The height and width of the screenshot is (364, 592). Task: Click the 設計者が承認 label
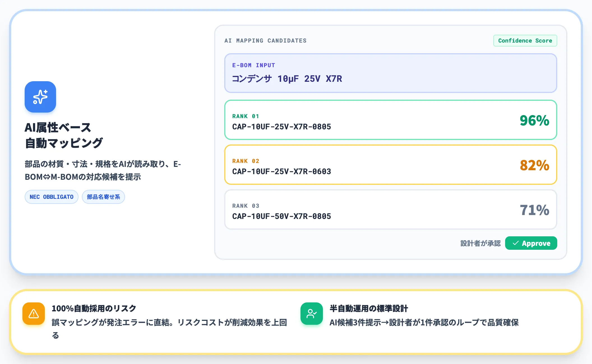(x=480, y=243)
